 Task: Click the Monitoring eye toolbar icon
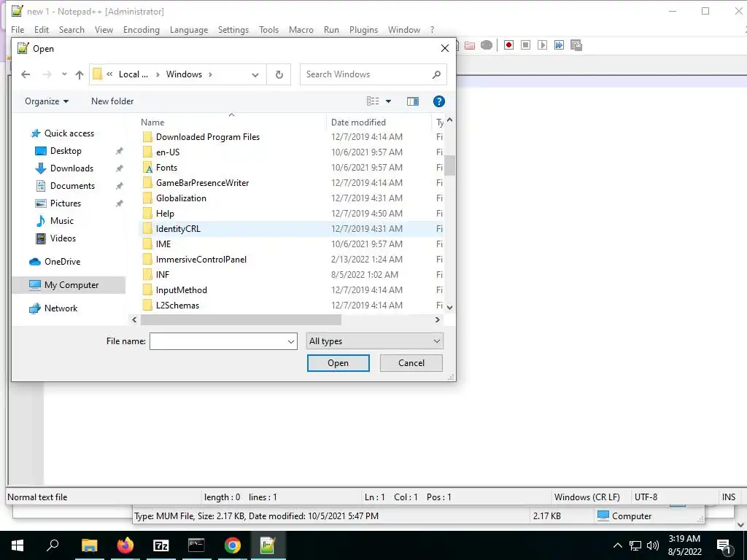[x=487, y=45]
